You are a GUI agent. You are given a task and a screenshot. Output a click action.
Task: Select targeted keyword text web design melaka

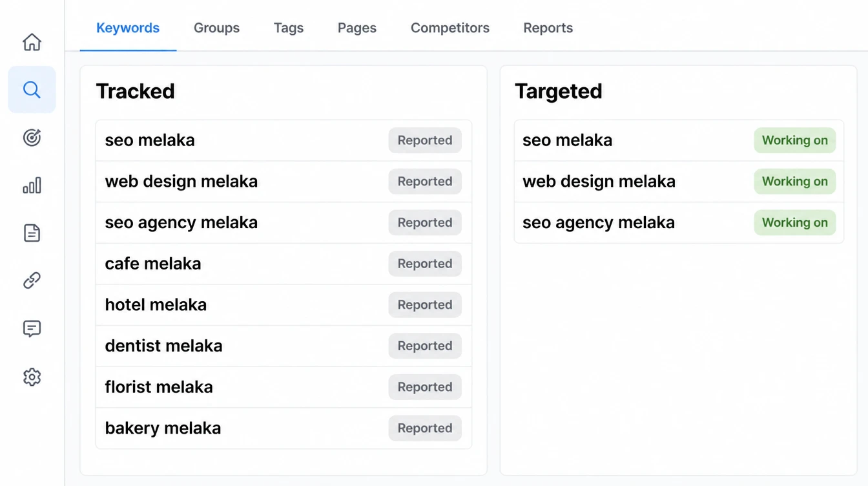pyautogui.click(x=599, y=182)
